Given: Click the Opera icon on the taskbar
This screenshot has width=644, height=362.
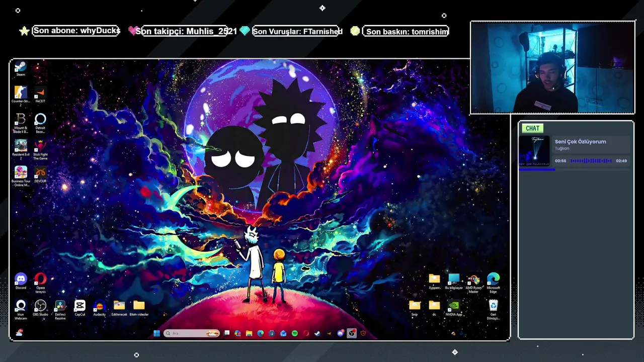Looking at the screenshot, I should pyautogui.click(x=306, y=333).
